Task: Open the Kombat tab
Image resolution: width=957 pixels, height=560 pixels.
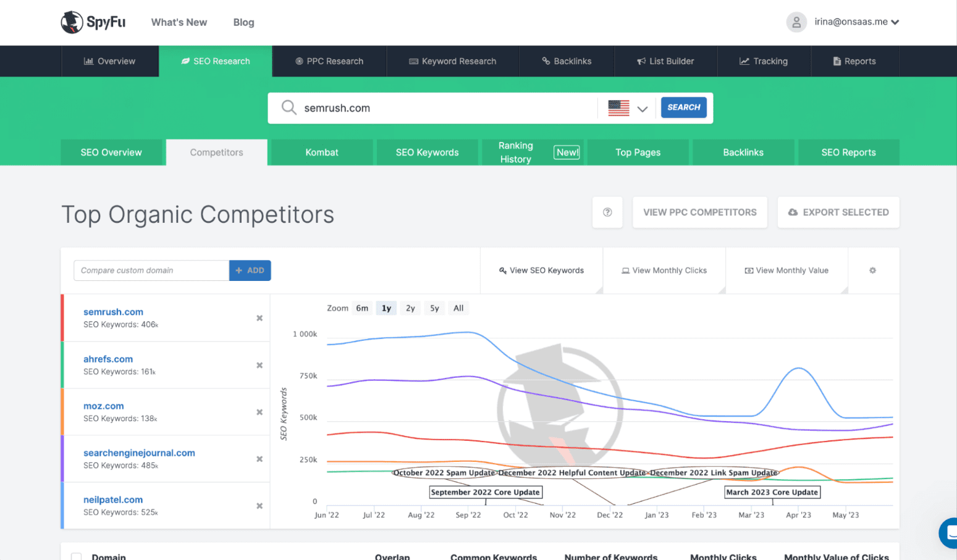Action: click(322, 153)
